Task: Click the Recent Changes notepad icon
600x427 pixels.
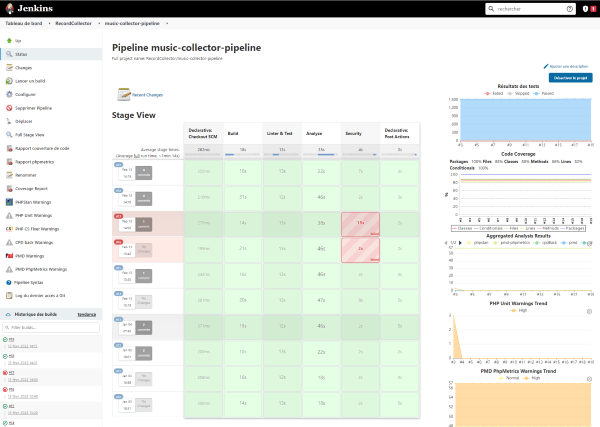Action: click(123, 95)
